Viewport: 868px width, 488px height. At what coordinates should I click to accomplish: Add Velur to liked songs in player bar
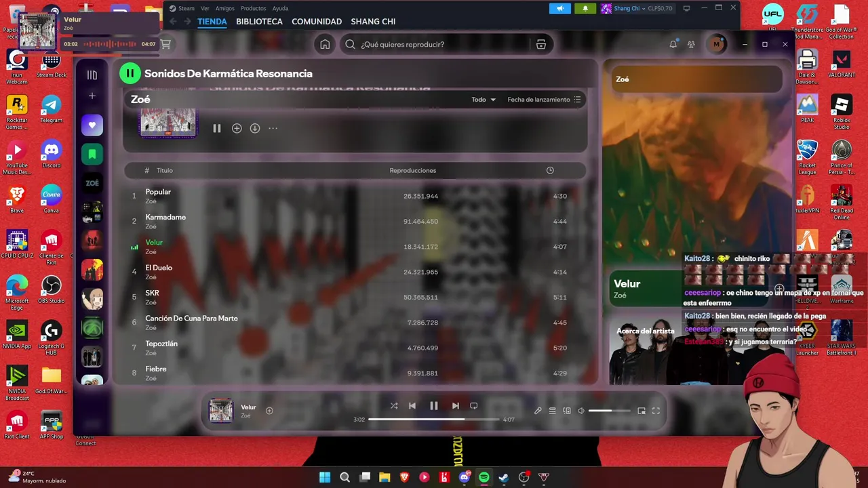[x=269, y=411]
